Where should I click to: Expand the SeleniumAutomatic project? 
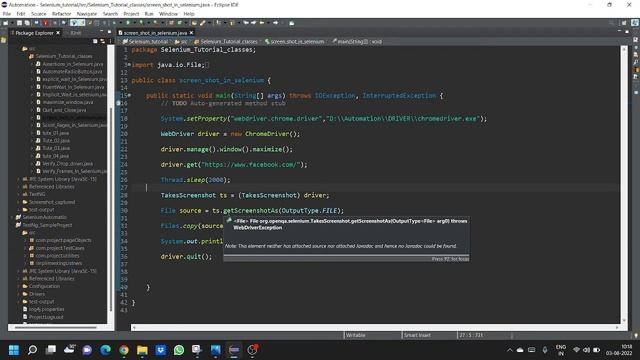point(12,217)
